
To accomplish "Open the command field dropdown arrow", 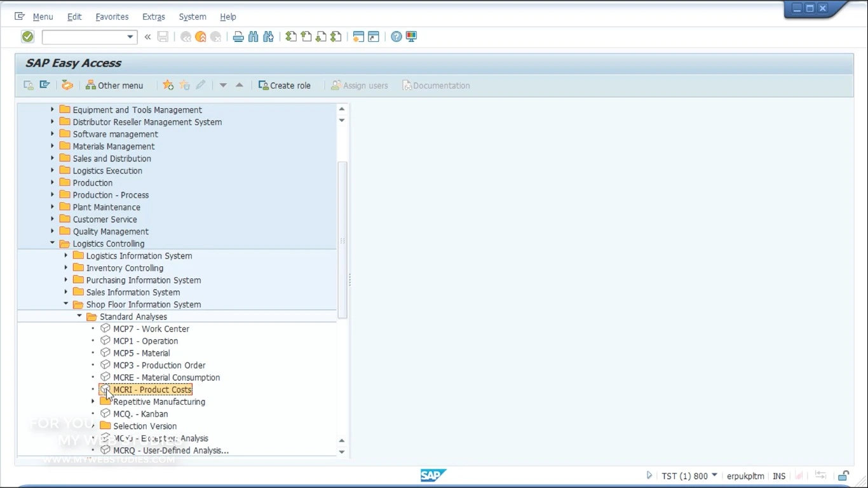I will tap(130, 37).
